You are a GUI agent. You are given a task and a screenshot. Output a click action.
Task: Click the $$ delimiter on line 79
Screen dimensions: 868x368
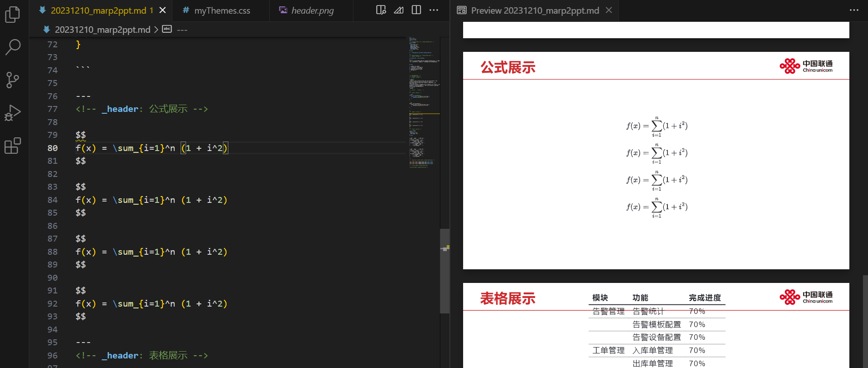point(81,135)
